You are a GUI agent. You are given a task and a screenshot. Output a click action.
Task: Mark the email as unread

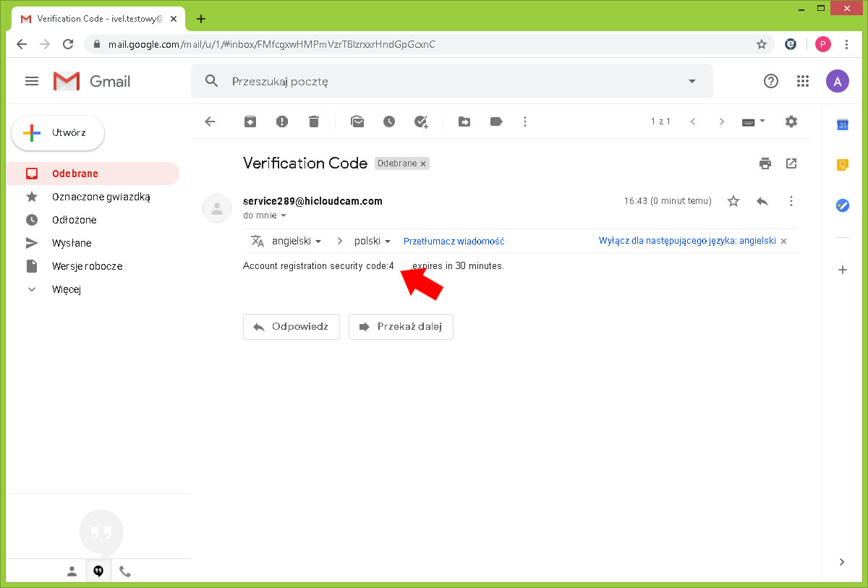click(x=357, y=122)
